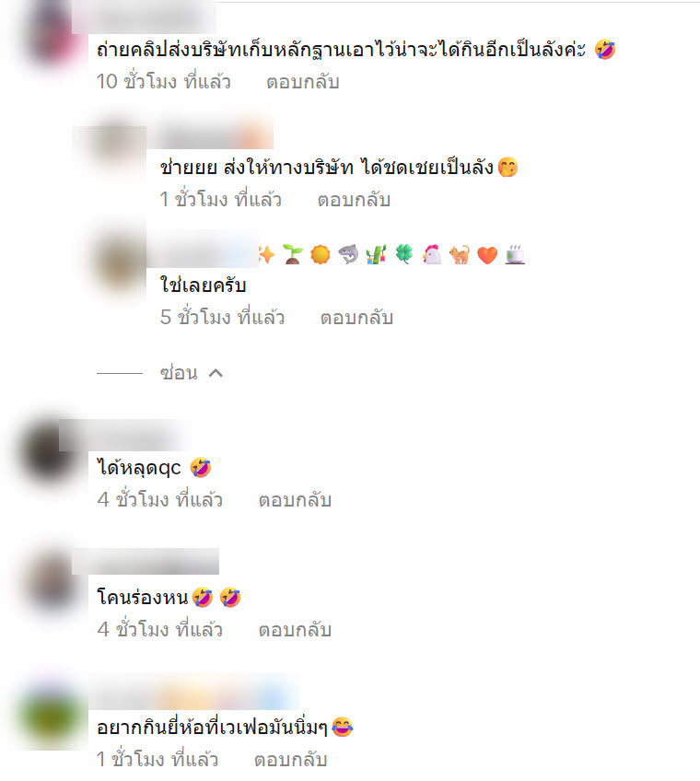Screen dimensions: 700x781
Task: Click the sunflower emoji in the username
Action: coord(321,254)
